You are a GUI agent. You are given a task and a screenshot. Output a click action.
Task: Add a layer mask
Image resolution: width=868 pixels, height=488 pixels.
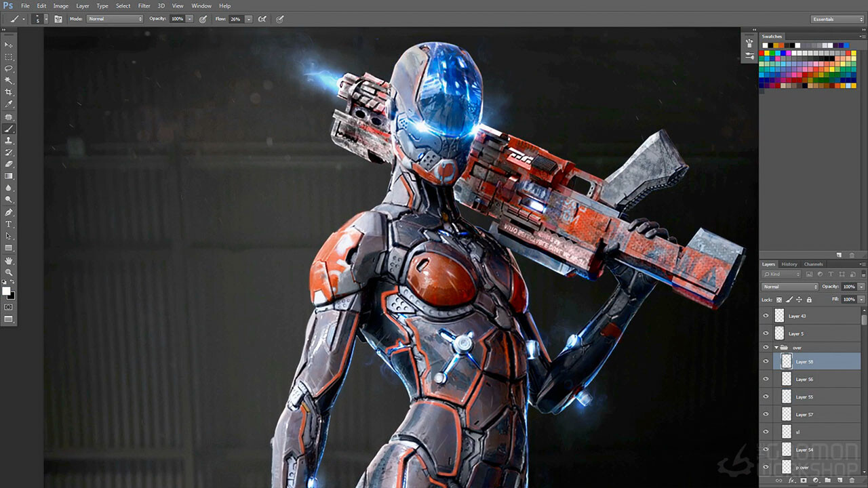point(804,480)
